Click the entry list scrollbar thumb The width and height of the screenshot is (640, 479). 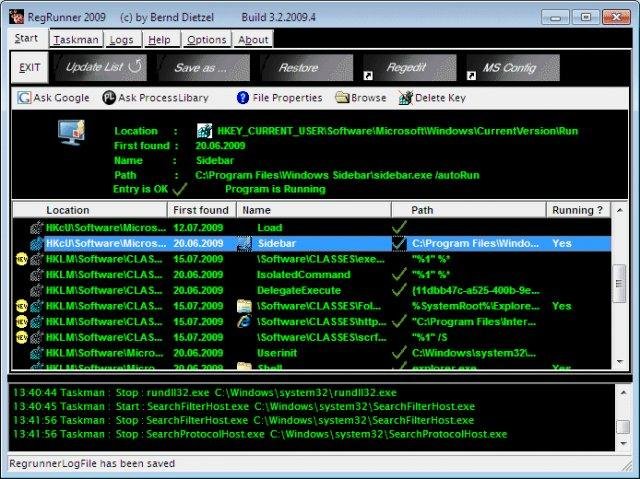click(x=620, y=283)
